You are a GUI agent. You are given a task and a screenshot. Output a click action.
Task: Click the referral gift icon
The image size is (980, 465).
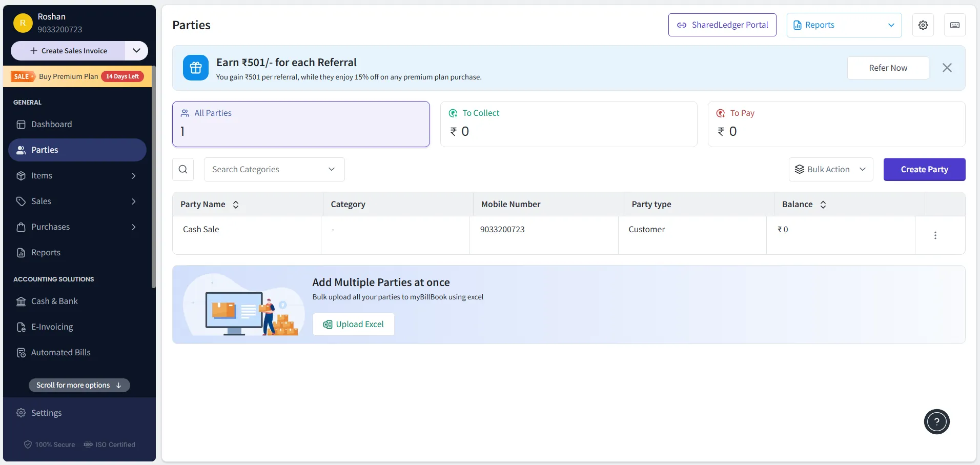196,68
